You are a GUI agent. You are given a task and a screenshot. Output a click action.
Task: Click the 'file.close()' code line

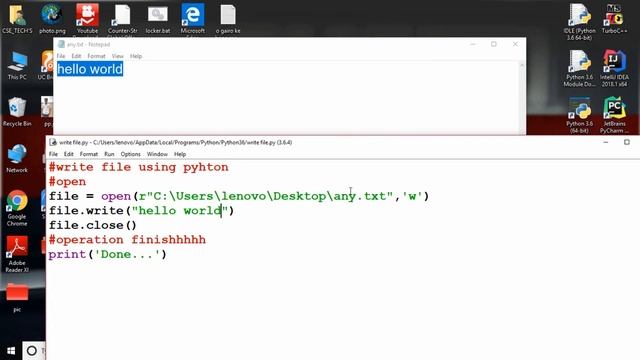[x=93, y=225]
